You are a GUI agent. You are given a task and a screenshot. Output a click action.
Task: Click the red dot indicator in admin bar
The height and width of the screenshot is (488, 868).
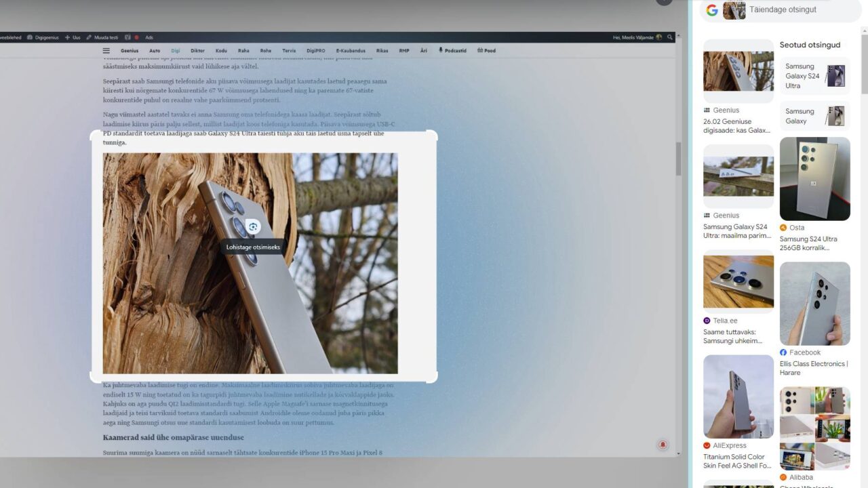(136, 37)
